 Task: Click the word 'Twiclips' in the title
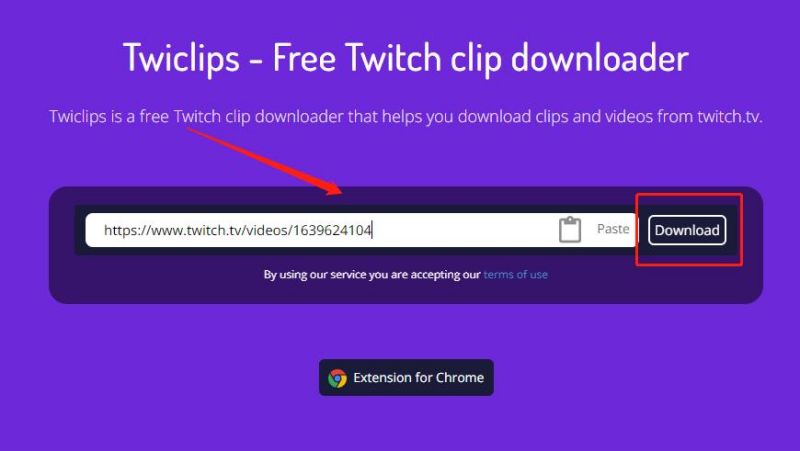click(x=181, y=57)
